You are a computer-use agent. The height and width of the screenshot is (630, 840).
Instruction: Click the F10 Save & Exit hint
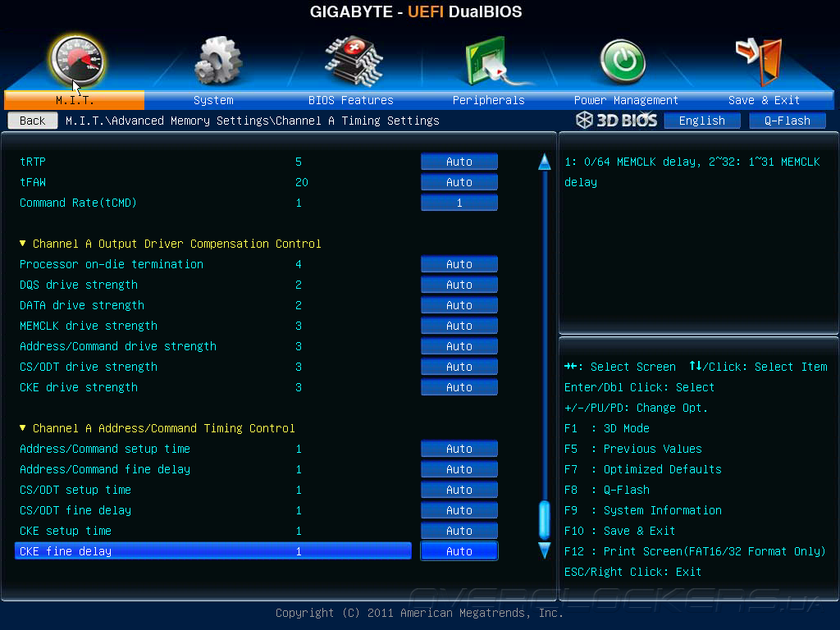coord(620,531)
